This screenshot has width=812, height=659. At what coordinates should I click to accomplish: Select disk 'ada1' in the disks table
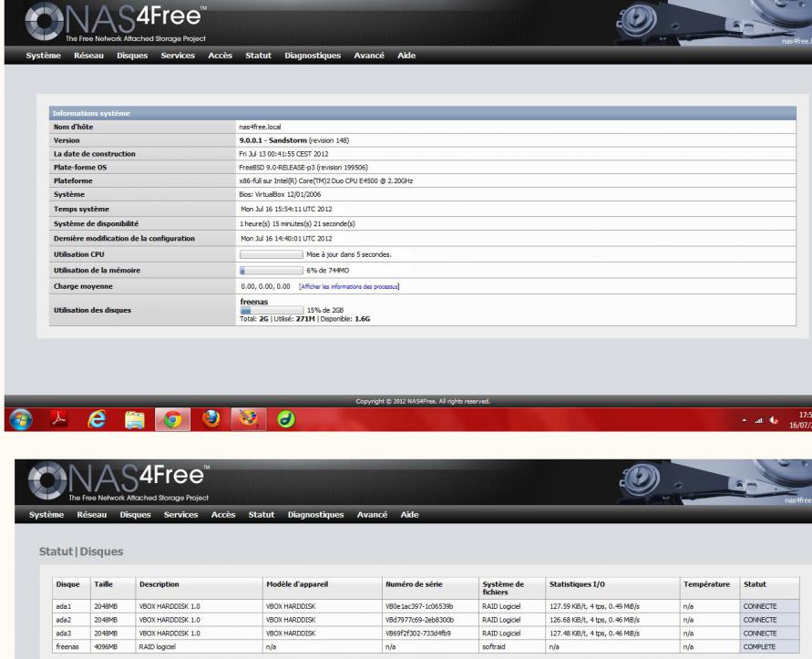(x=64, y=606)
